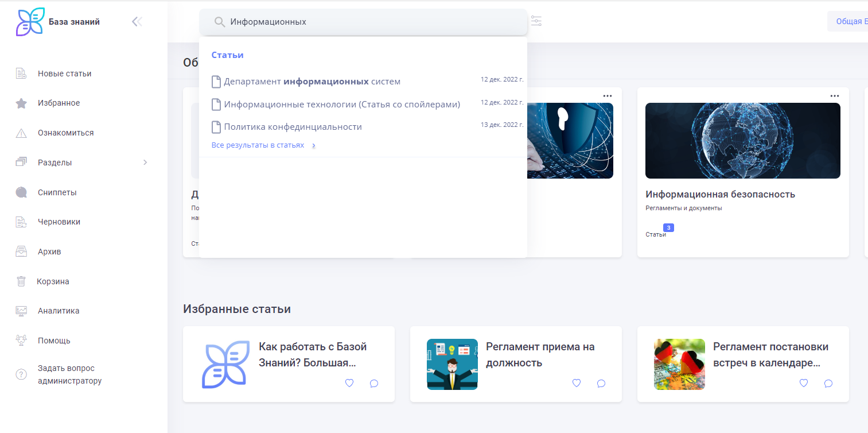Select Задать вопрос администратору
The height and width of the screenshot is (433, 868).
[70, 374]
